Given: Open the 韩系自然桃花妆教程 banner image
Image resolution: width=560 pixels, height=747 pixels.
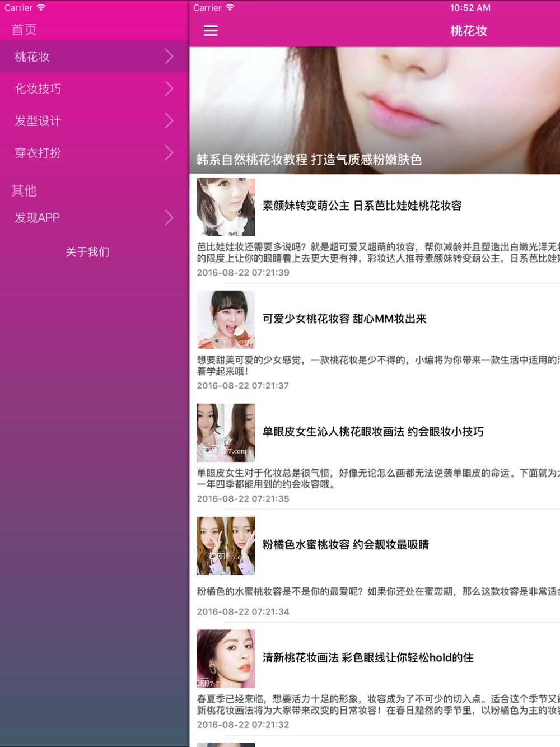Looking at the screenshot, I should 375,110.
